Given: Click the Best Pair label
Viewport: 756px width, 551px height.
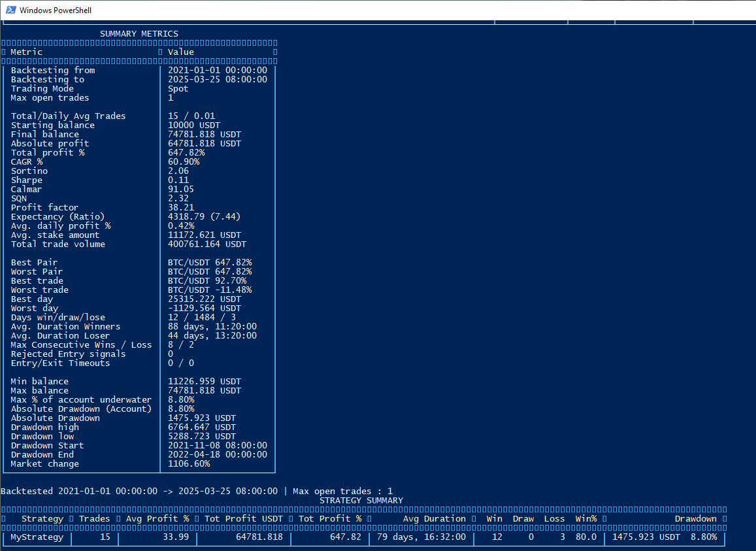Looking at the screenshot, I should tap(34, 263).
